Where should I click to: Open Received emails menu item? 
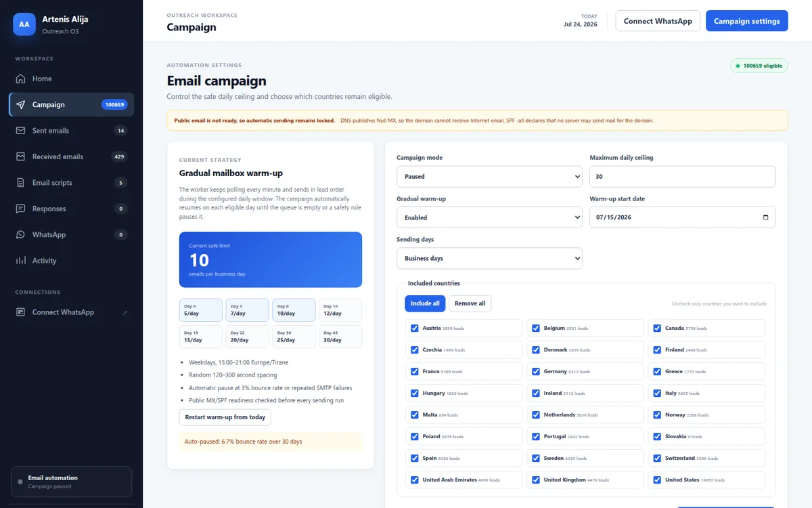tap(71, 156)
